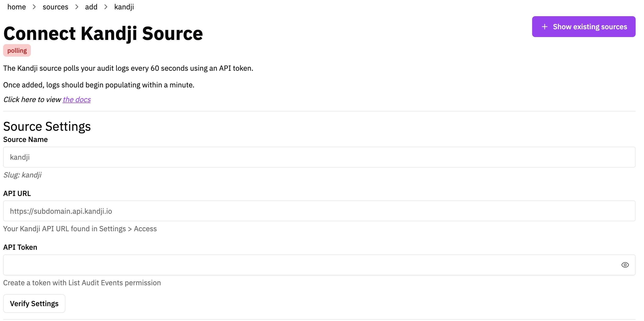Focus the Source Name text field
Screen dimensions: 644x321
(319, 157)
